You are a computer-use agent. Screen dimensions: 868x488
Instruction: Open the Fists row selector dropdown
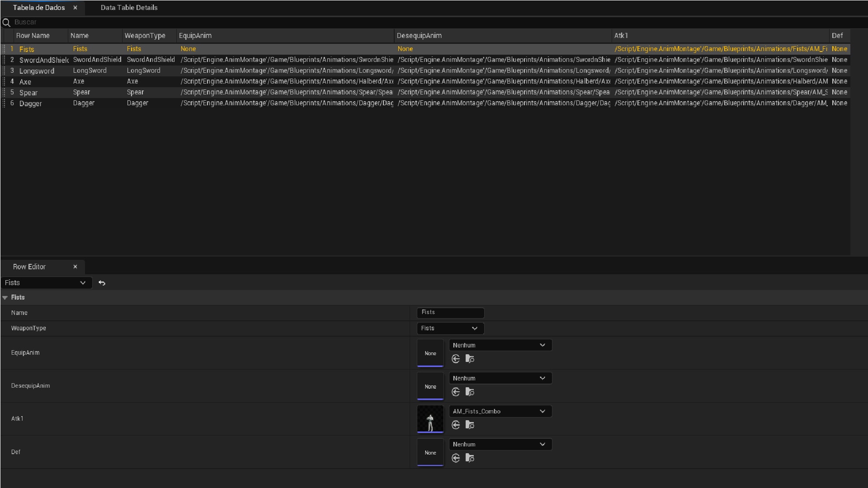[x=46, y=282]
